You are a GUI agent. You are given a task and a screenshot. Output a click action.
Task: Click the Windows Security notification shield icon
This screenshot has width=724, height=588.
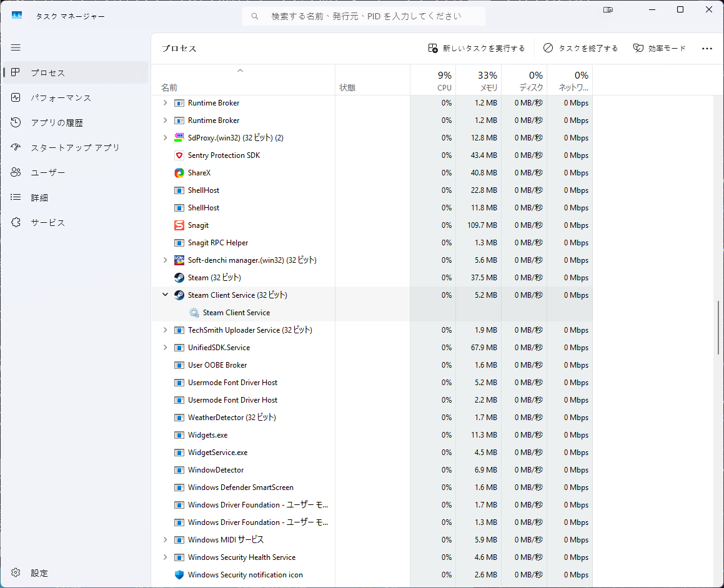(179, 575)
